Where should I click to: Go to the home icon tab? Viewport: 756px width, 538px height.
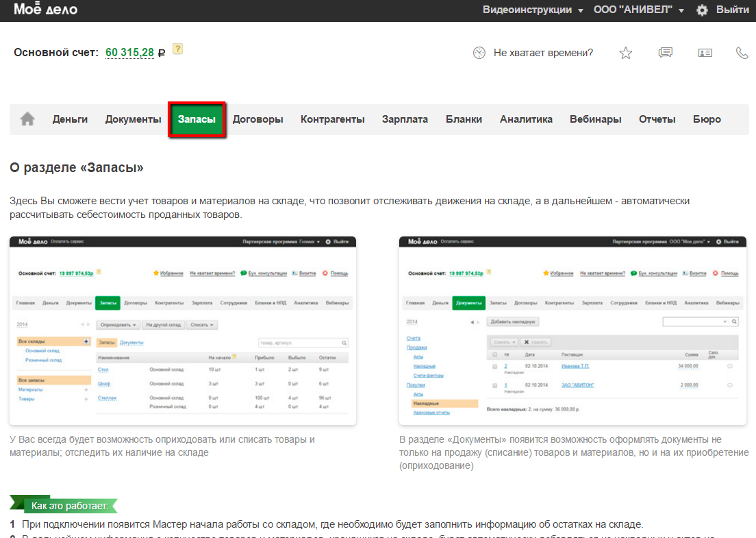coord(27,119)
